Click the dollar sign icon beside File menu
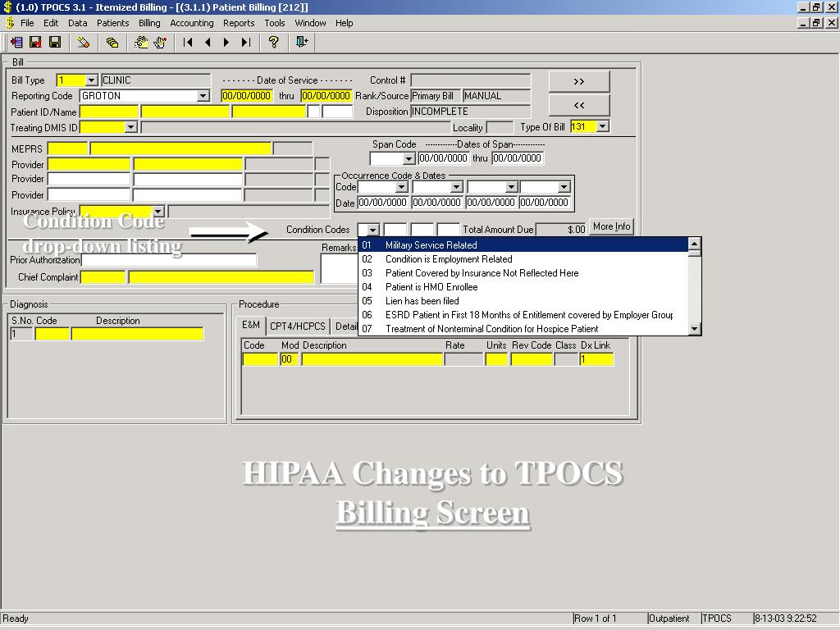The height and width of the screenshot is (630, 840). pos(9,23)
